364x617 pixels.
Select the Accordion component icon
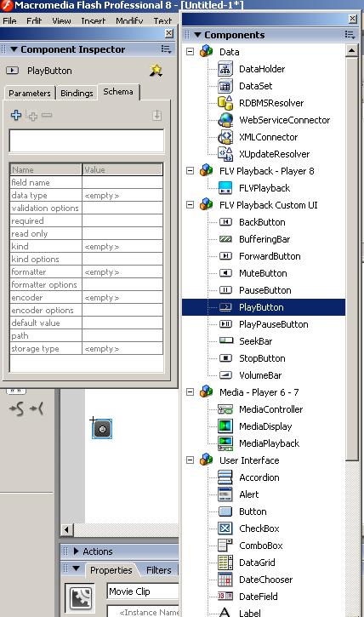225,477
